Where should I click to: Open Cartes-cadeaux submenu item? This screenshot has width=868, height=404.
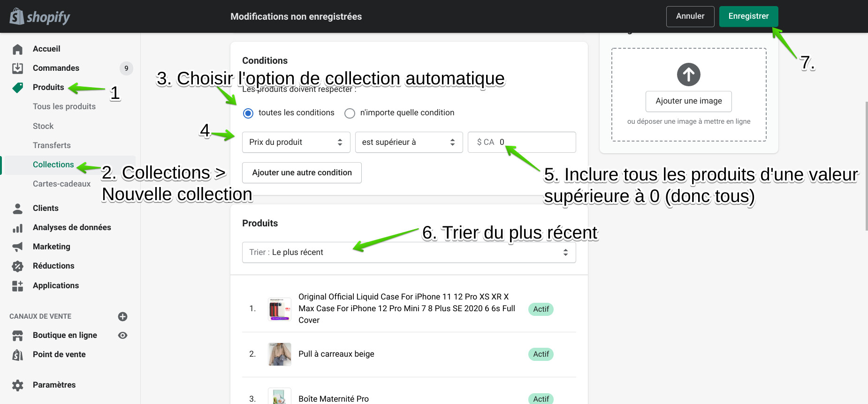(x=61, y=184)
